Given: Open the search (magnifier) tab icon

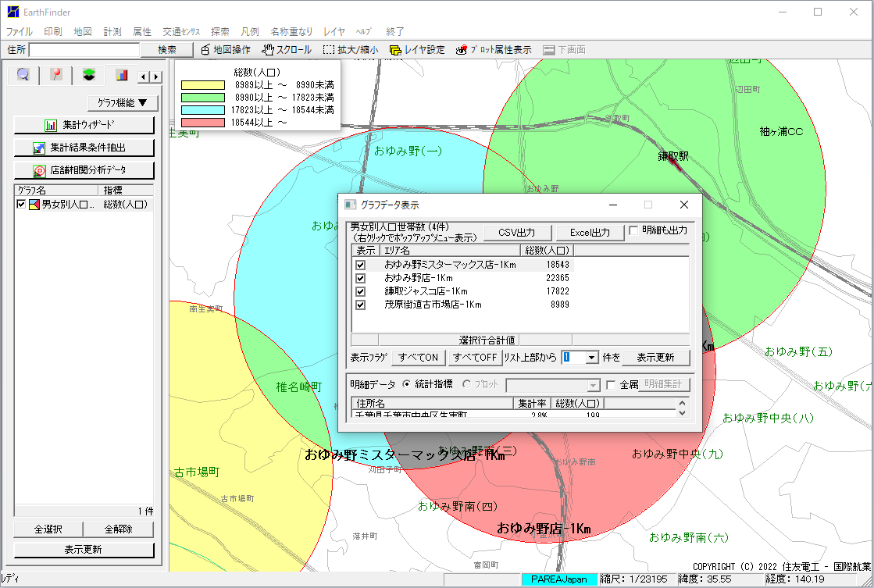Looking at the screenshot, I should coord(23,75).
